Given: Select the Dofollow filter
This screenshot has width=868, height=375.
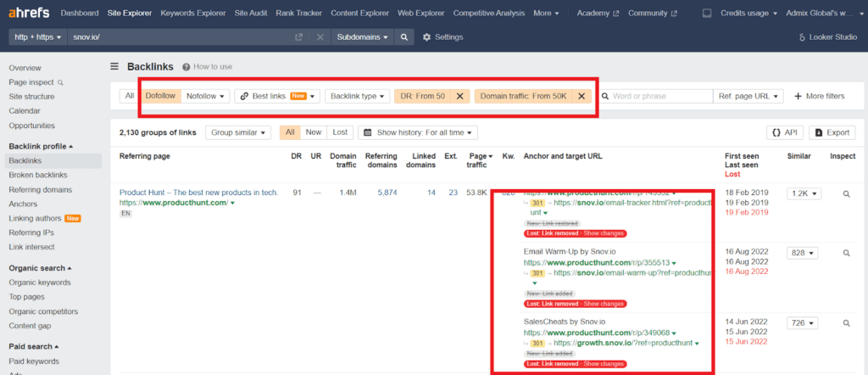Looking at the screenshot, I should (x=160, y=96).
